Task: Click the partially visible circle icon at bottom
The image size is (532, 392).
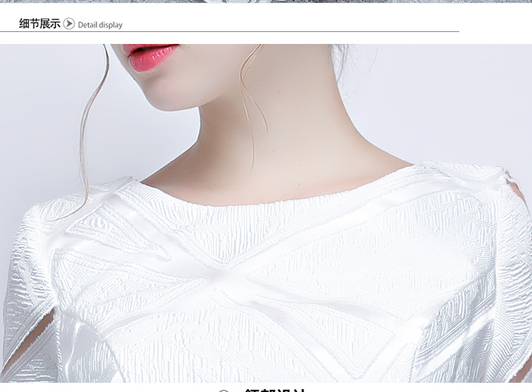Action: (224, 390)
